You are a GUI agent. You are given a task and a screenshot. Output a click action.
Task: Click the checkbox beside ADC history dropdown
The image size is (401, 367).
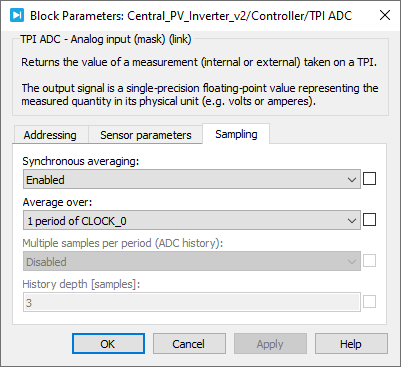point(369,261)
